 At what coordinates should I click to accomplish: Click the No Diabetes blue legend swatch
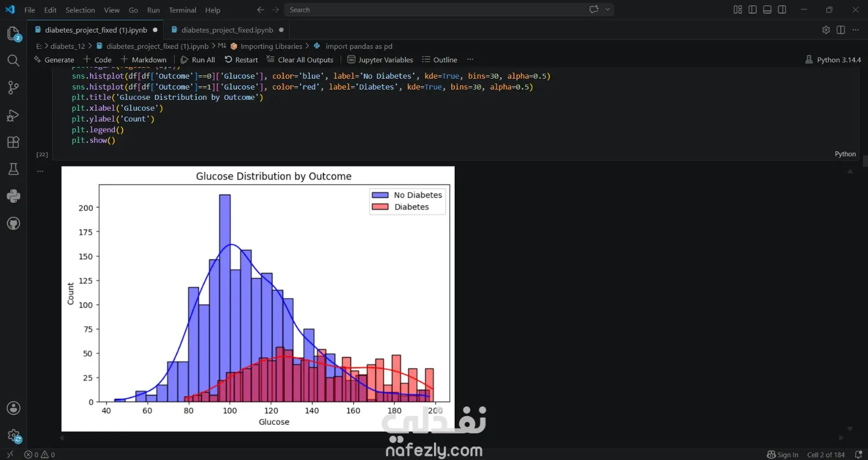[x=380, y=195]
